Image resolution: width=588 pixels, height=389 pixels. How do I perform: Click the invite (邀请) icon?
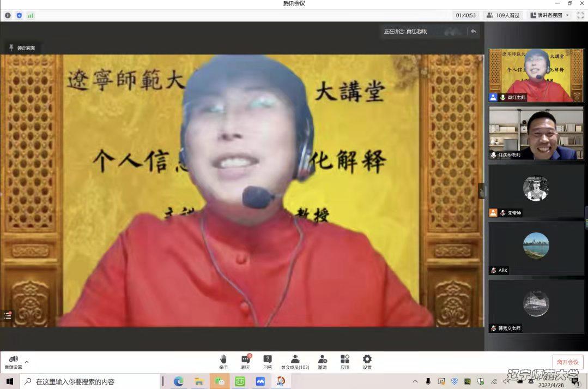click(323, 361)
